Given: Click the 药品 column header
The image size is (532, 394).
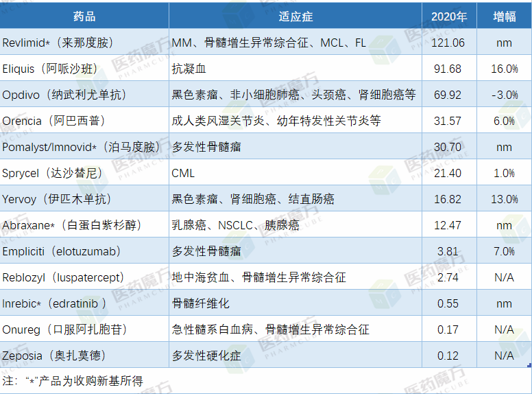Looking at the screenshot, I should tap(84, 16).
